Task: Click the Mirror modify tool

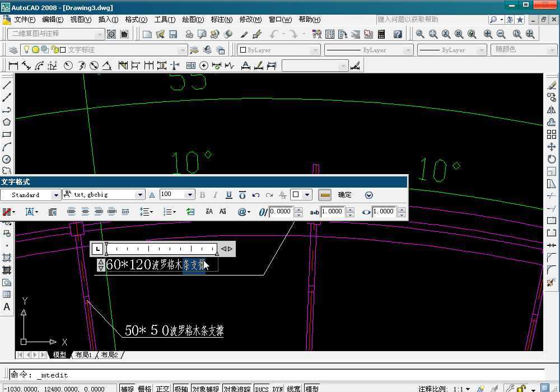Action: (x=552, y=110)
